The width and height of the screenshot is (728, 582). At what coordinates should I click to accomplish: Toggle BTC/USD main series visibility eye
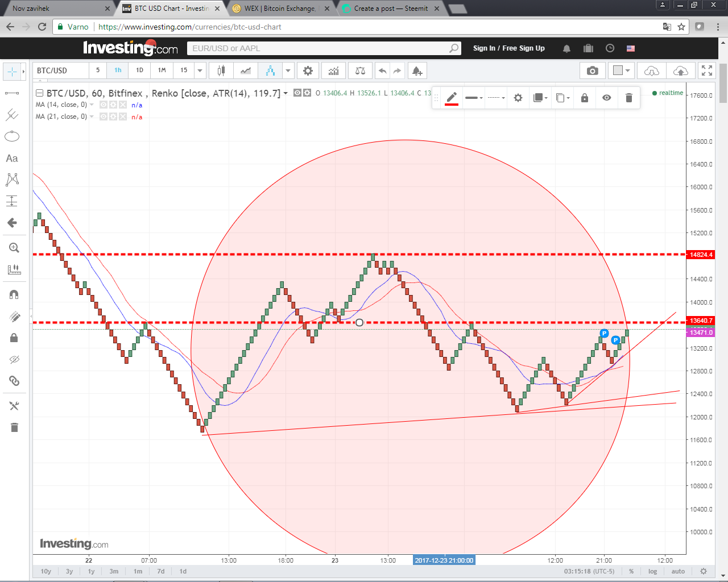coord(297,93)
